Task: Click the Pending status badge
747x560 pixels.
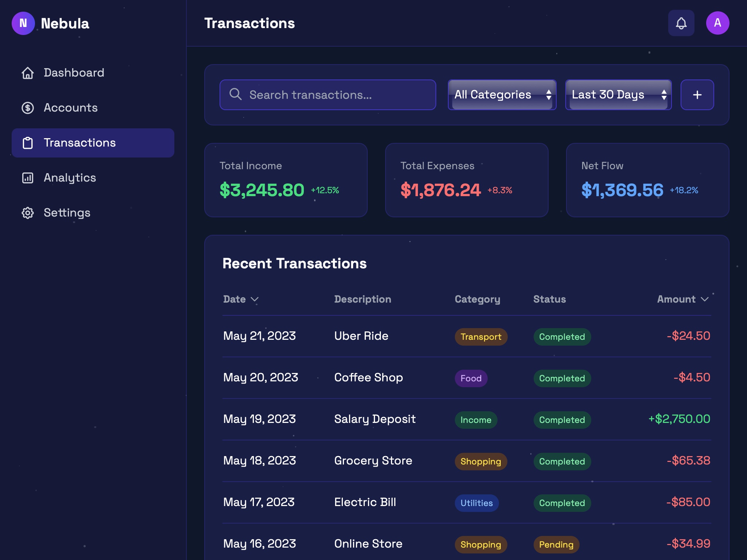Action: pyautogui.click(x=556, y=545)
